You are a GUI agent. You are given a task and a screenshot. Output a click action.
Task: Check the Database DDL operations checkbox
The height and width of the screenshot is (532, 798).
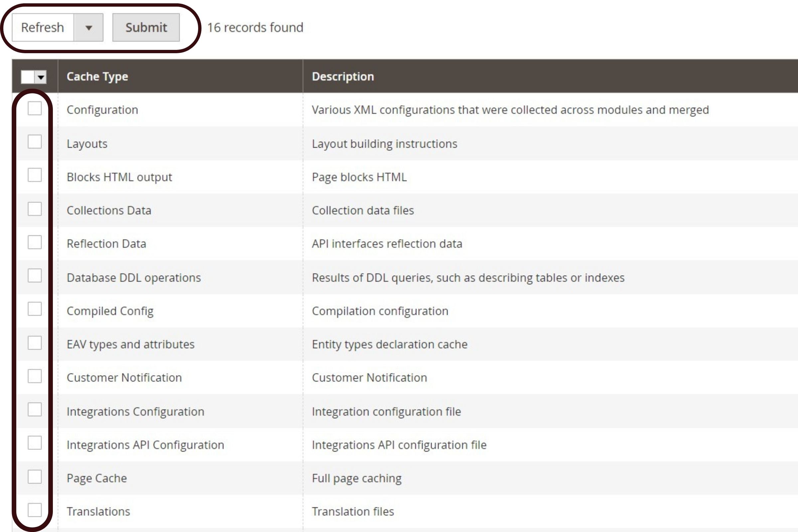coord(35,276)
